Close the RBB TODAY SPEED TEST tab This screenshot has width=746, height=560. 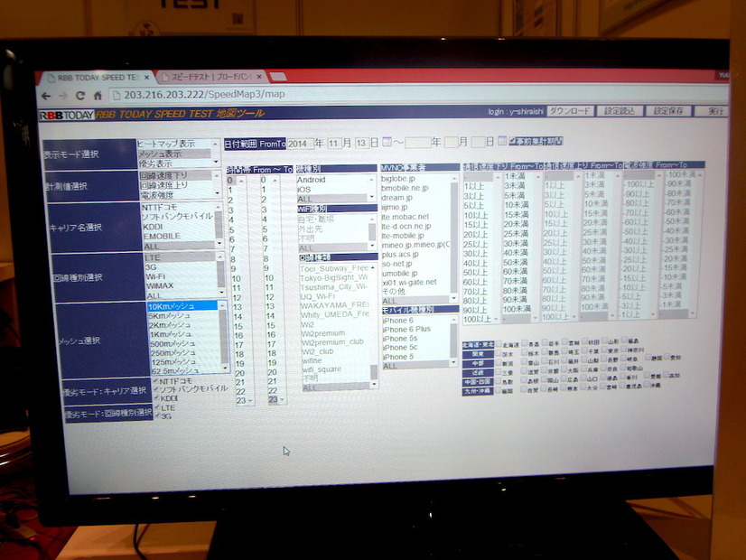click(x=146, y=77)
